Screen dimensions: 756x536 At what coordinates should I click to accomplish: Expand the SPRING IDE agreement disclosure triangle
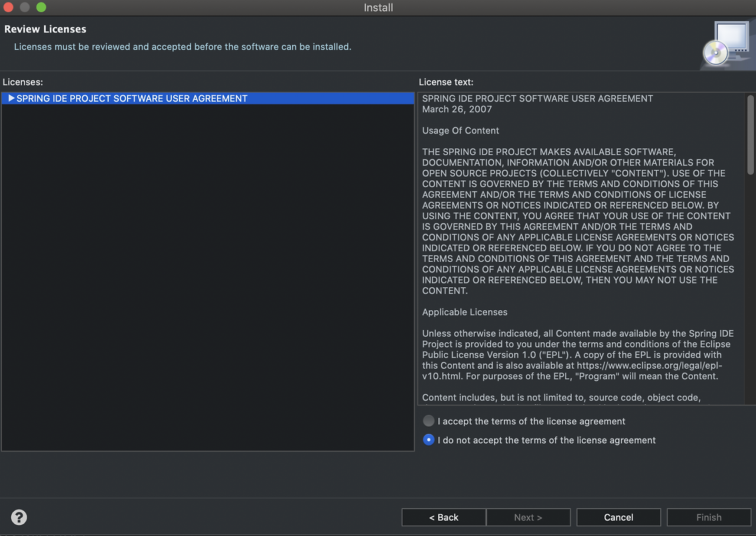point(11,98)
